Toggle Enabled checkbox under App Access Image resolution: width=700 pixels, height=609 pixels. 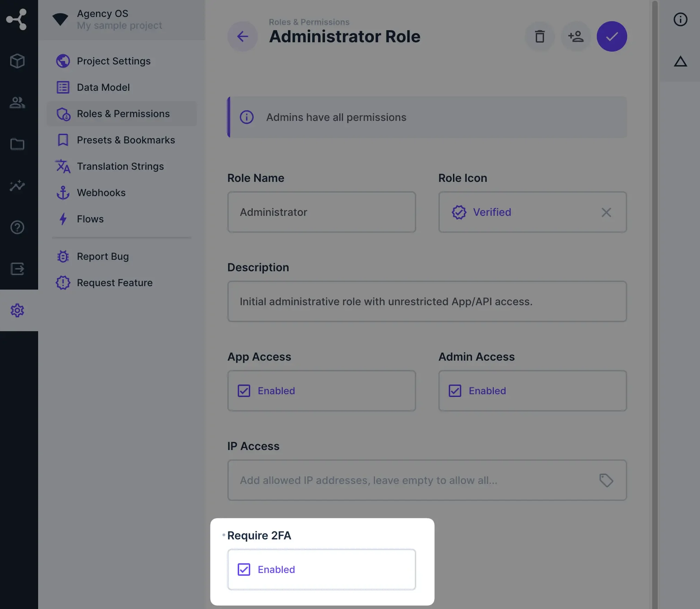(x=244, y=390)
